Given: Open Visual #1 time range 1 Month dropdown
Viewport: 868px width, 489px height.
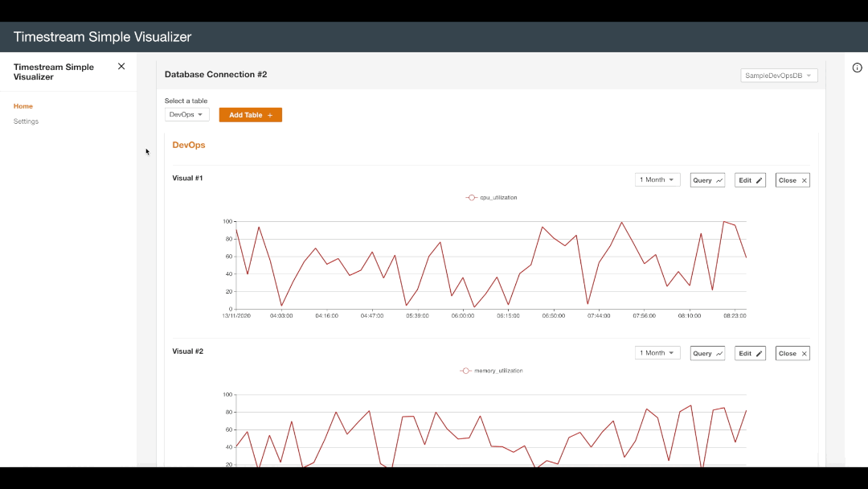Looking at the screenshot, I should [x=657, y=180].
